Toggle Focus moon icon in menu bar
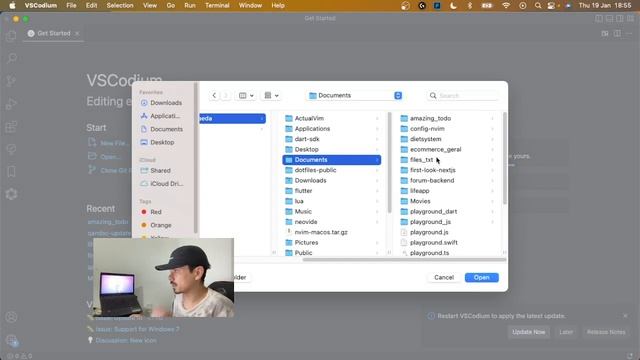640x360 pixels. (453, 6)
